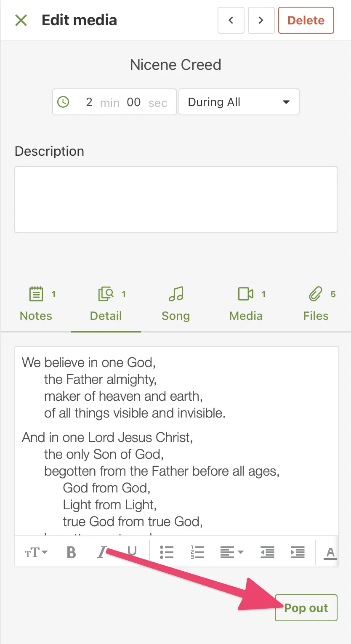Insert a bulleted list
Image resolution: width=351 pixels, height=644 pixels.
[x=167, y=552]
